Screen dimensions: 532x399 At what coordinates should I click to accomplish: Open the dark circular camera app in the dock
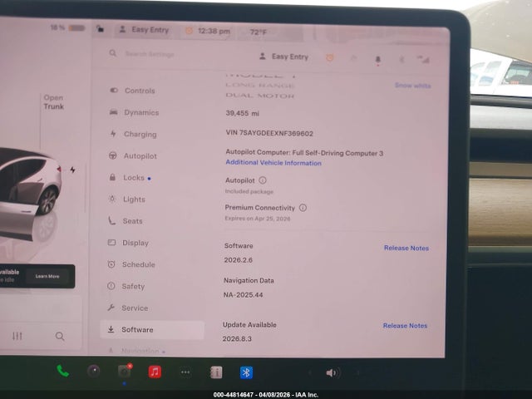tap(94, 372)
